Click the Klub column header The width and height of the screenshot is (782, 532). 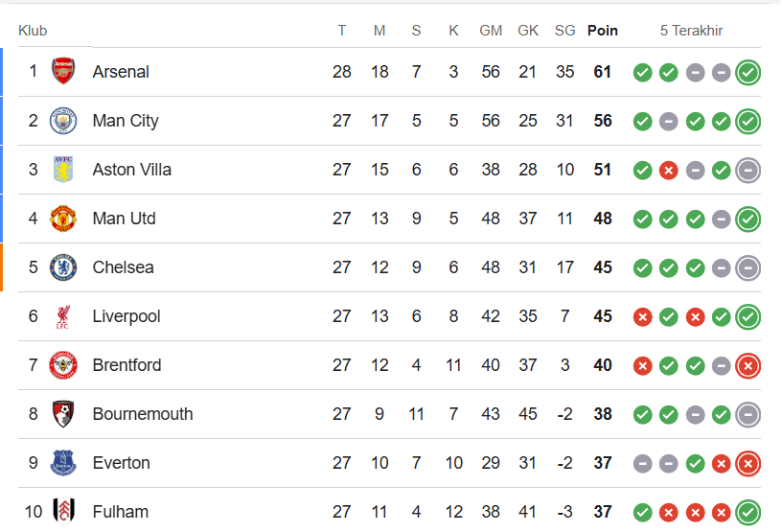click(x=33, y=31)
